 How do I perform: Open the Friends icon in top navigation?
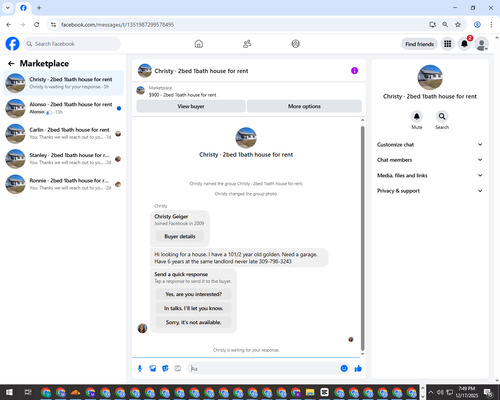tap(247, 44)
